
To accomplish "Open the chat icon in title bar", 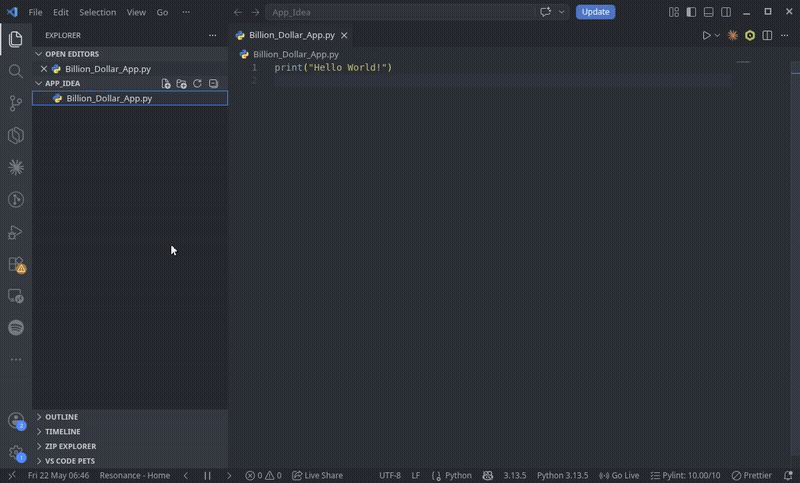I will point(545,12).
